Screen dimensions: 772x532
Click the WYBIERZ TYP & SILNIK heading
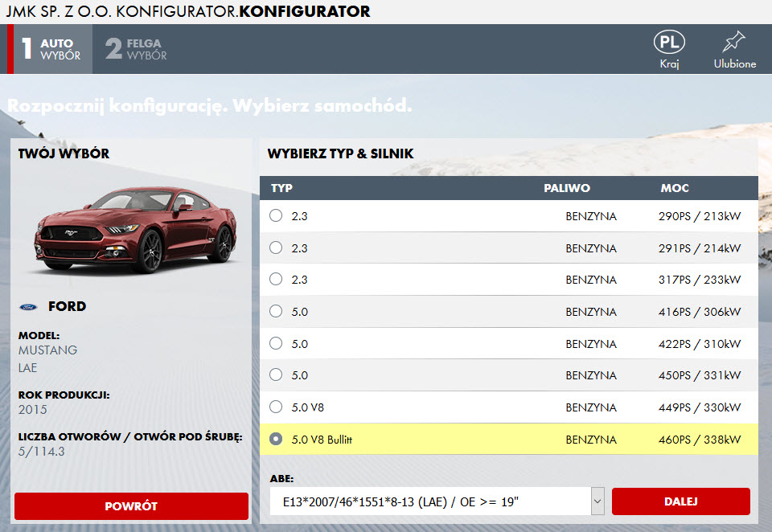click(x=340, y=153)
